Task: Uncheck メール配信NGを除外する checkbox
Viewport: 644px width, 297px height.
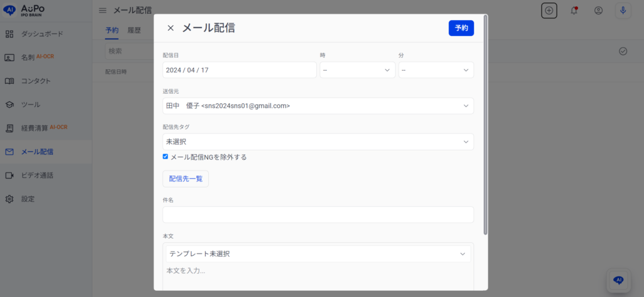Action: coord(165,157)
